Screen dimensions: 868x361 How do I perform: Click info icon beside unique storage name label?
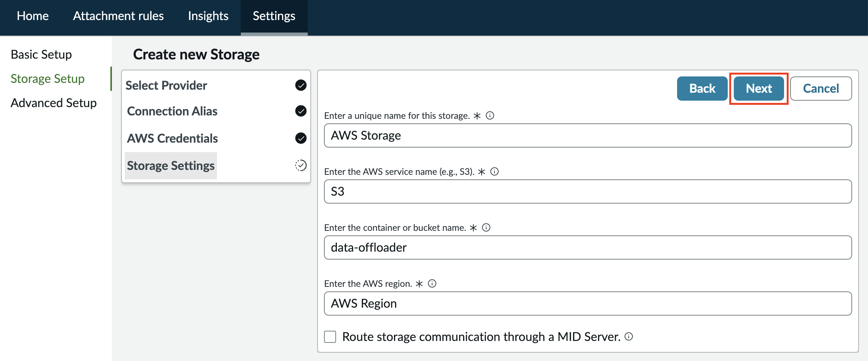coord(490,115)
